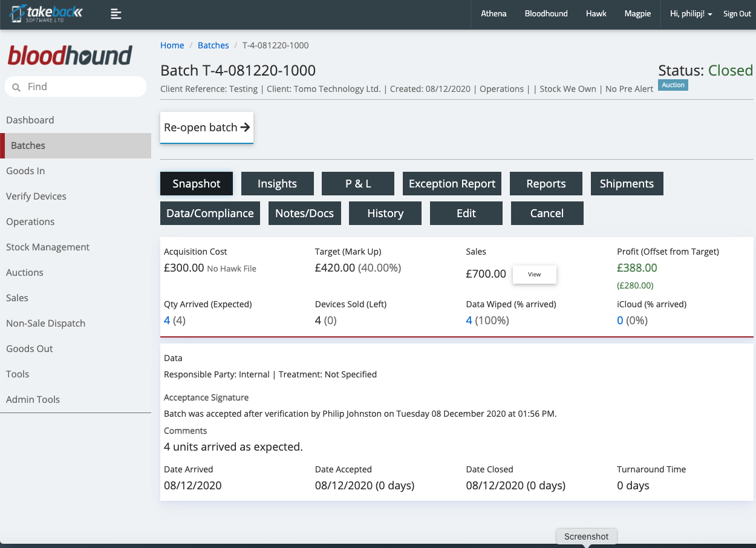Open Sales sidebar item
The image size is (756, 548).
76,298
